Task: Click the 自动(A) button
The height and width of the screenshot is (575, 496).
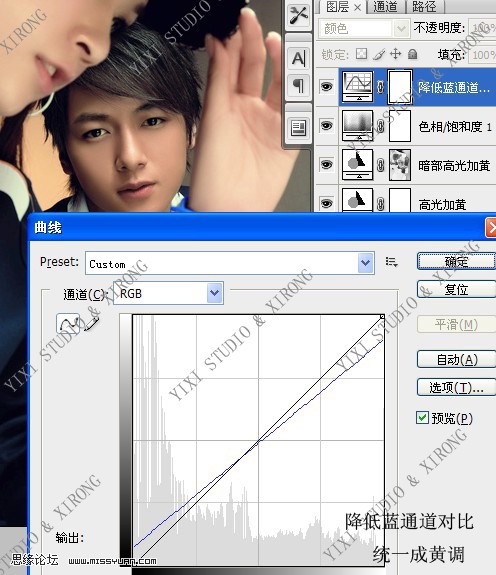Action: 456,360
